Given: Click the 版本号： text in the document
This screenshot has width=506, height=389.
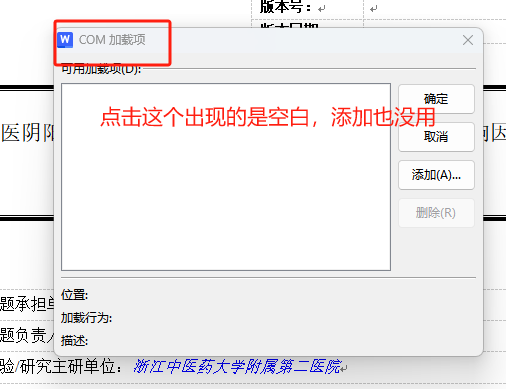Looking at the screenshot, I should pyautogui.click(x=285, y=7).
